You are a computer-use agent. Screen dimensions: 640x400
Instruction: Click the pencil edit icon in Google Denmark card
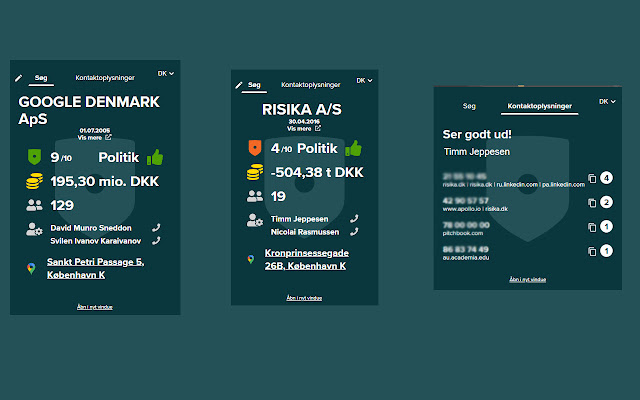click(18, 78)
